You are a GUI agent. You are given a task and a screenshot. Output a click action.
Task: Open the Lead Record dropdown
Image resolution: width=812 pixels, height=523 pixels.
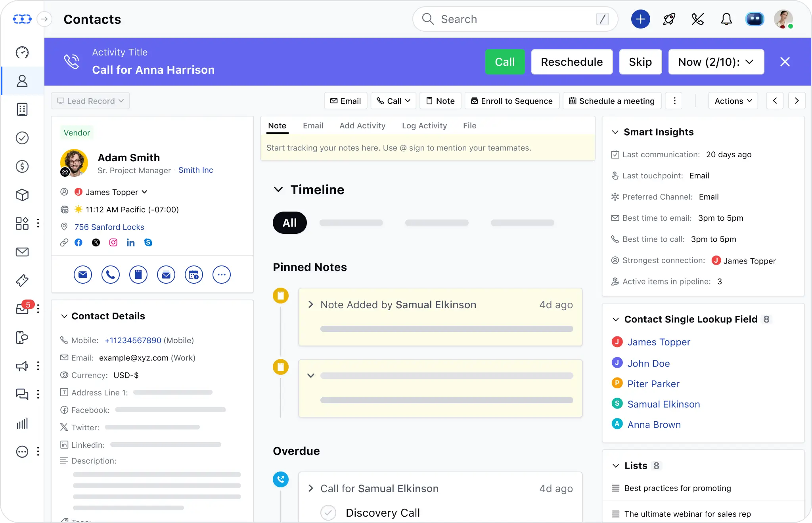[90, 101]
